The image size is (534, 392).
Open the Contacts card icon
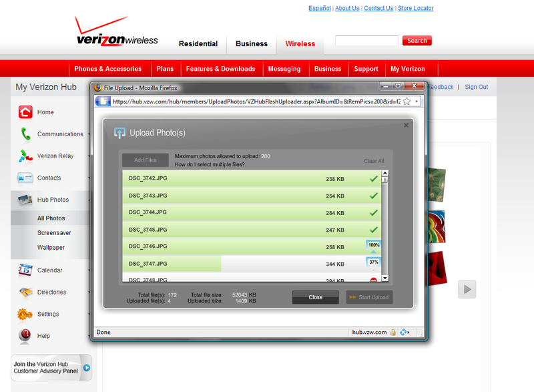pyautogui.click(x=25, y=178)
